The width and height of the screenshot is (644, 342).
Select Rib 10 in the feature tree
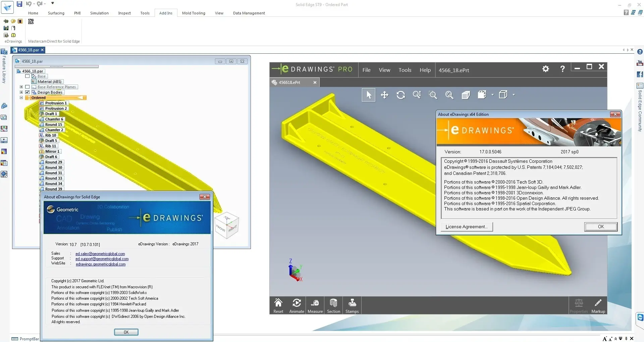pyautogui.click(x=48, y=135)
